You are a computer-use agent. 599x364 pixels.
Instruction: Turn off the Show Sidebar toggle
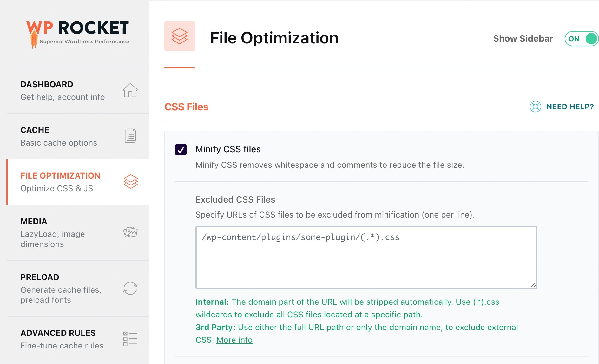(581, 38)
